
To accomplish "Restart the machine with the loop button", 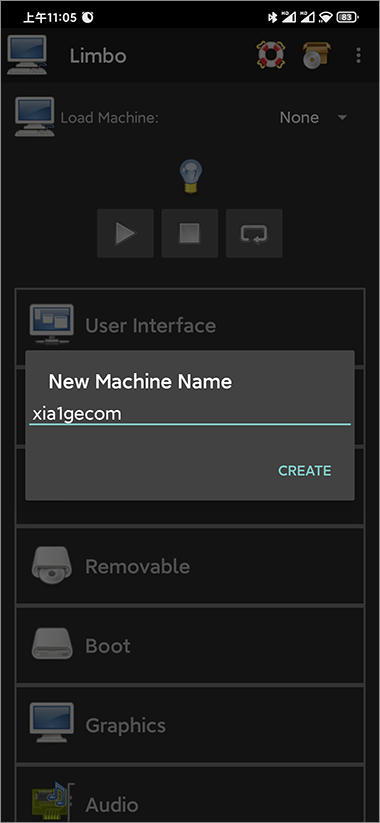I will (254, 233).
